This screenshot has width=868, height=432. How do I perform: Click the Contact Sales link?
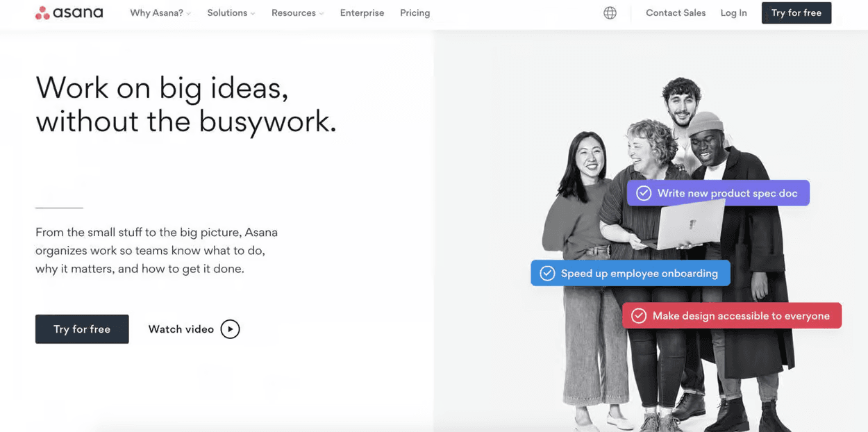click(675, 13)
